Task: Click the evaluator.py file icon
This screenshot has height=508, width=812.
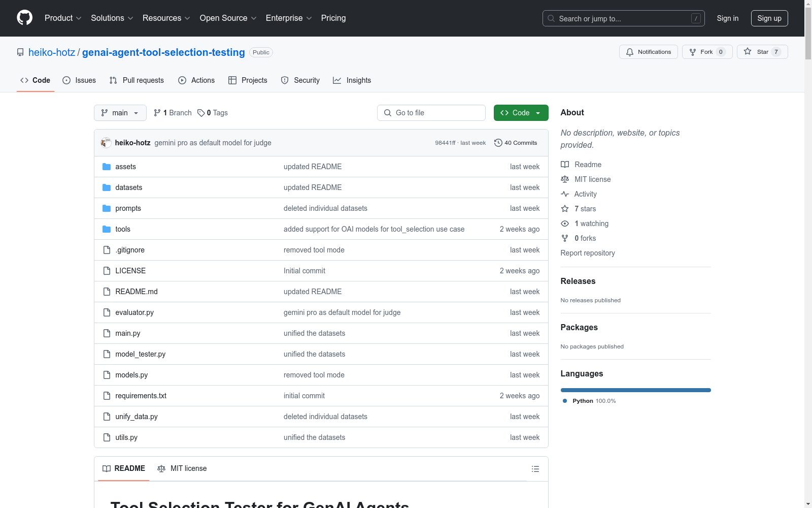Action: coord(107,312)
